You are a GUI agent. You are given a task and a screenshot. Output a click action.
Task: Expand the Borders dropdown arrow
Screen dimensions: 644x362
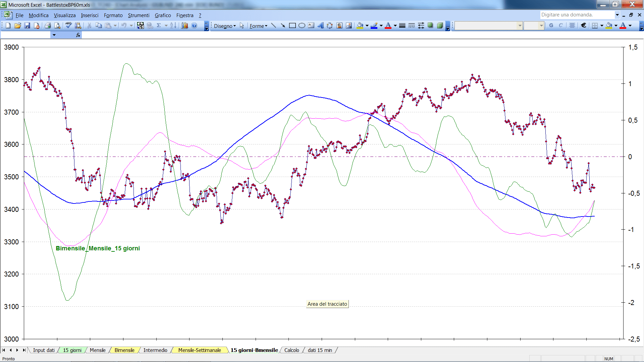pos(602,25)
